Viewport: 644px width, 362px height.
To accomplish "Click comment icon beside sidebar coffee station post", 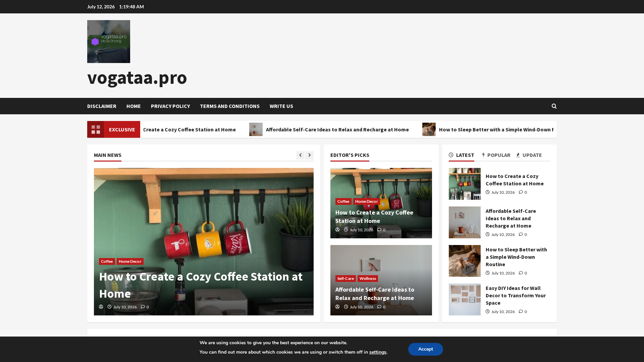I will (x=521, y=192).
